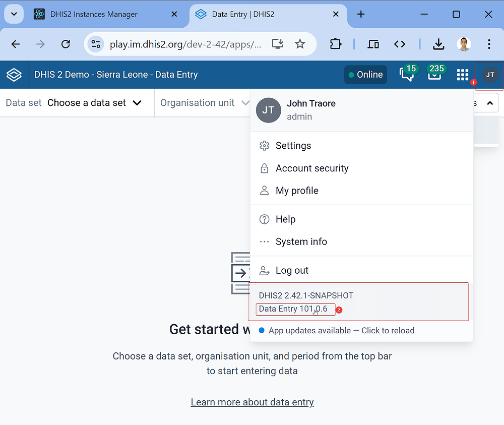504x425 pixels.
Task: Log out of DHIS2
Action: click(361, 270)
